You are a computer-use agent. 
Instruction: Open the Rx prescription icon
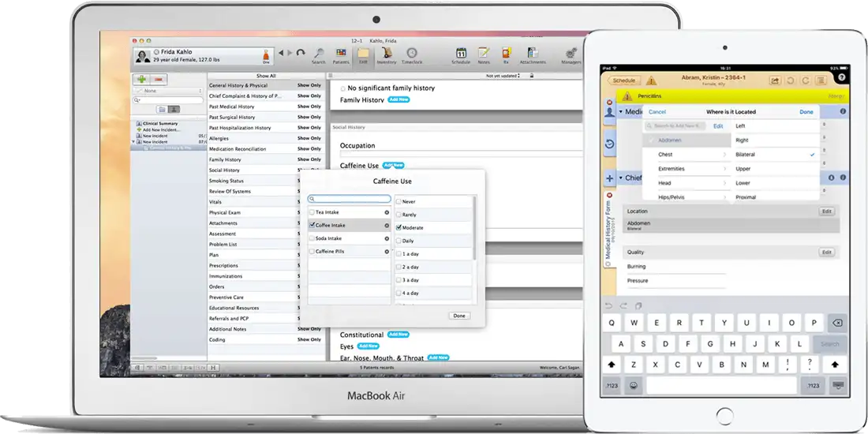(x=506, y=54)
